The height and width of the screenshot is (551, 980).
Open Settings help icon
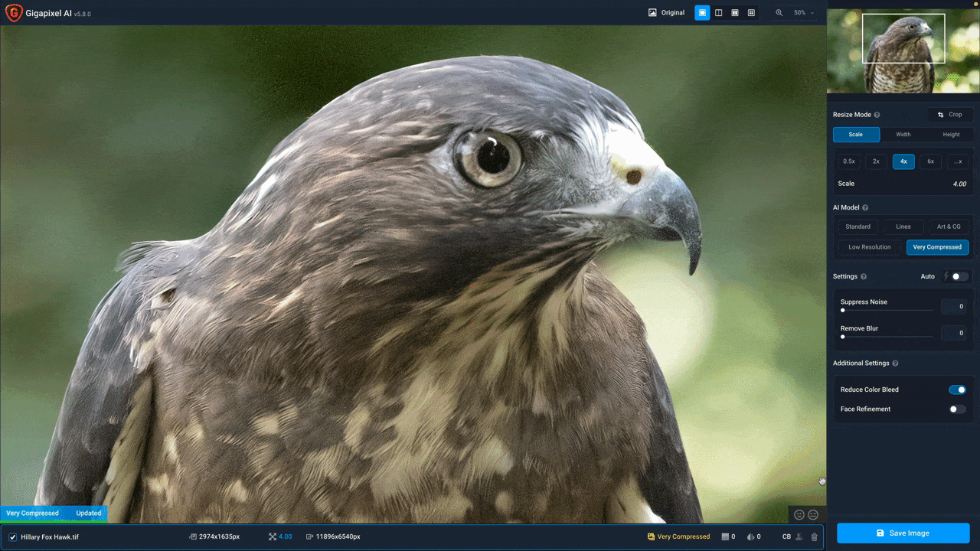tap(864, 277)
